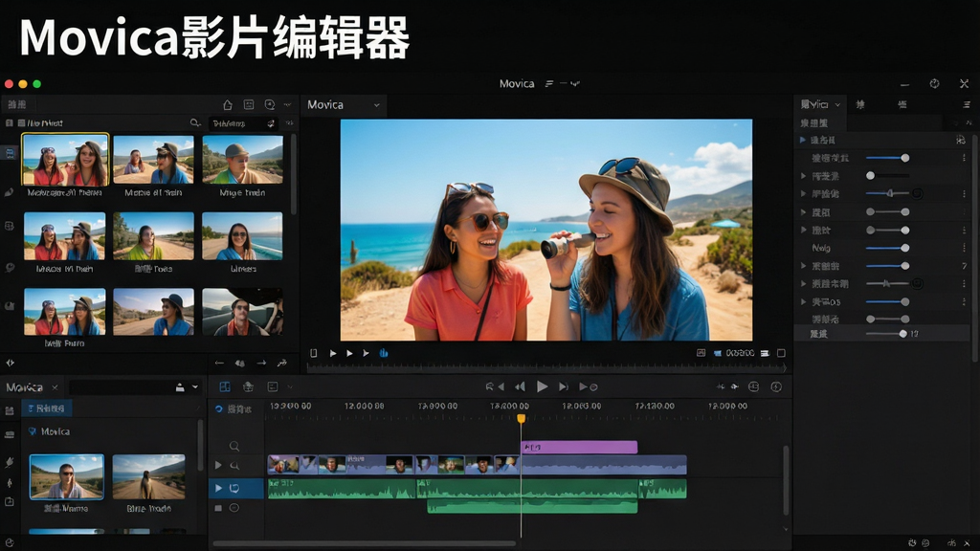The width and height of the screenshot is (980, 551).
Task: Switch to the second tab in the inspector header
Action: 860,104
